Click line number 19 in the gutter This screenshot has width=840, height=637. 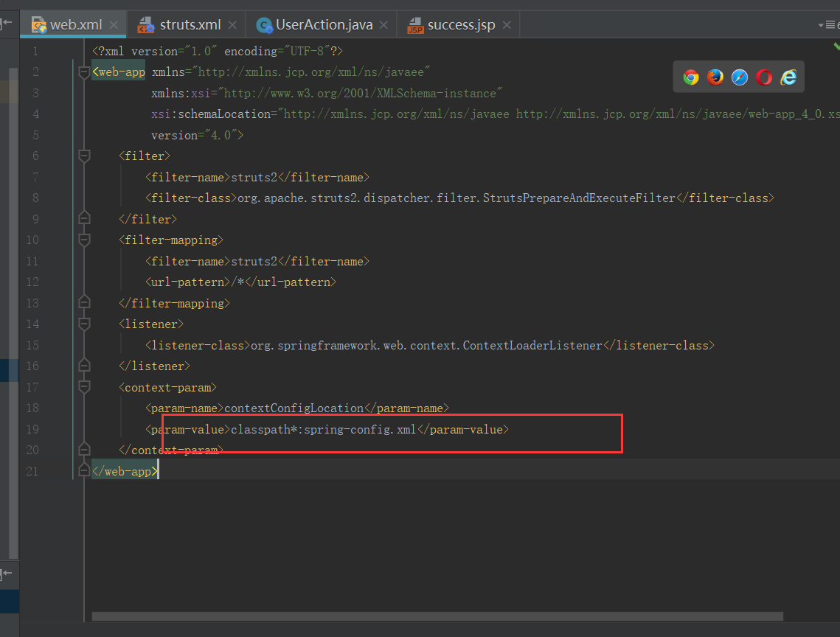click(x=32, y=430)
